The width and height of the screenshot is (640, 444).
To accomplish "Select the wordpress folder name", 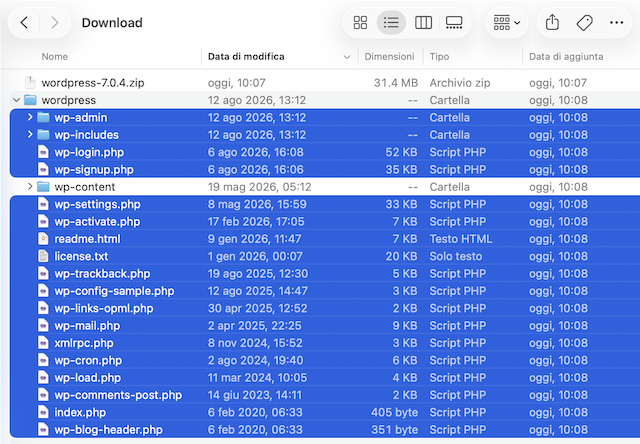I will pos(69,100).
